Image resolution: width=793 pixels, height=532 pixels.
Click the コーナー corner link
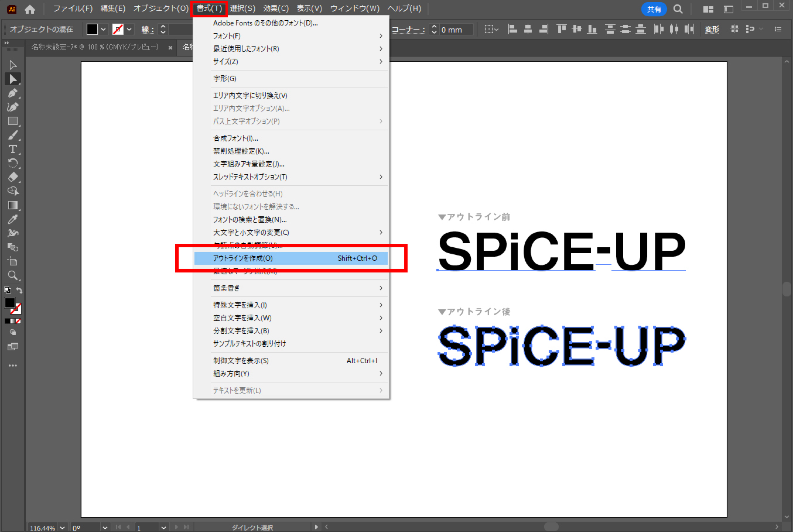coord(408,29)
